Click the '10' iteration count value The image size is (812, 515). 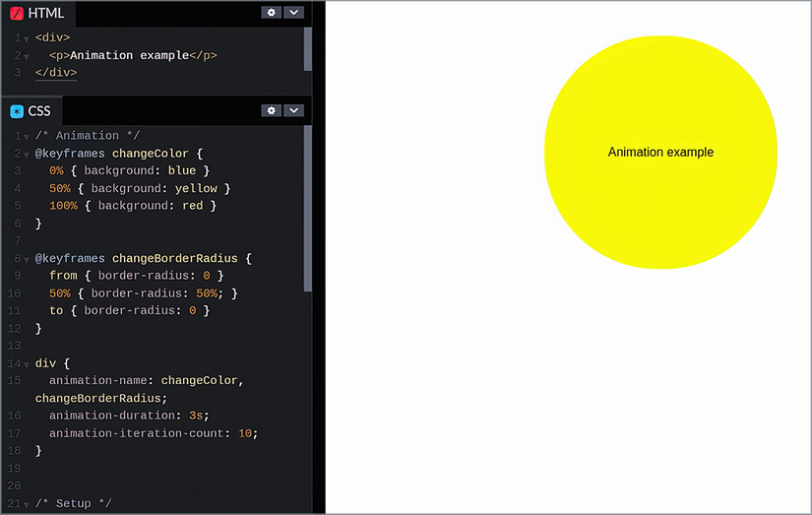tap(245, 433)
